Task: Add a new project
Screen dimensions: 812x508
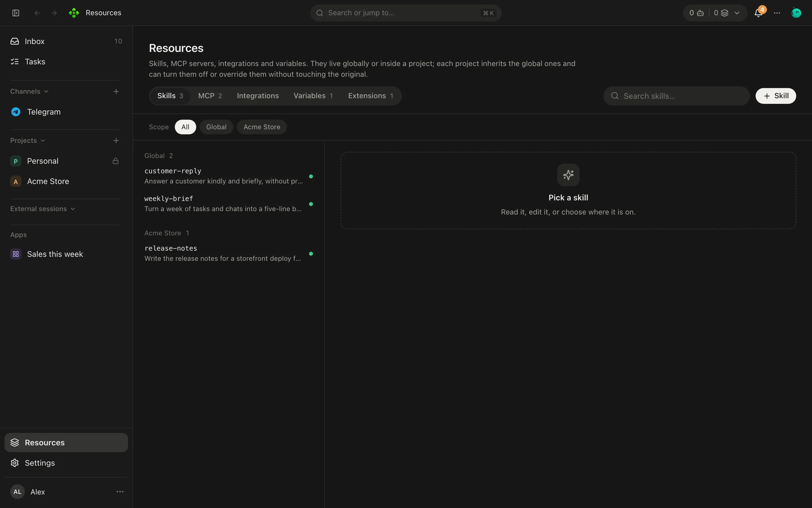Action: click(116, 141)
